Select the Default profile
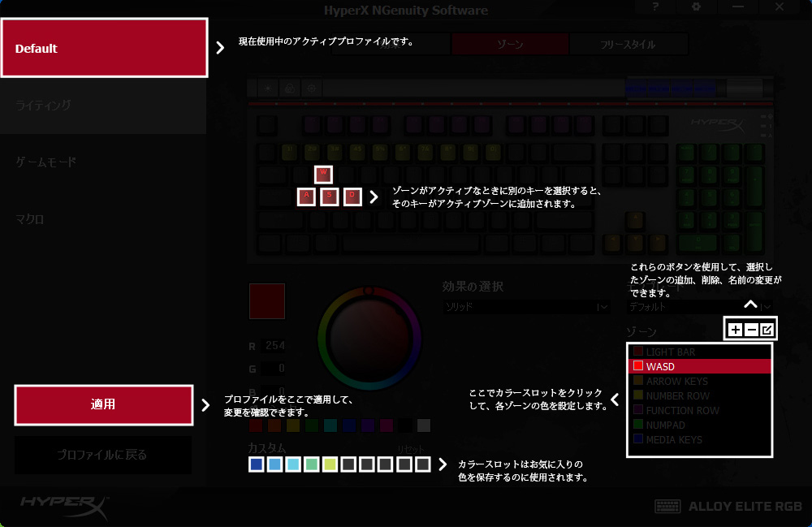The image size is (812, 527). pyautogui.click(x=104, y=48)
